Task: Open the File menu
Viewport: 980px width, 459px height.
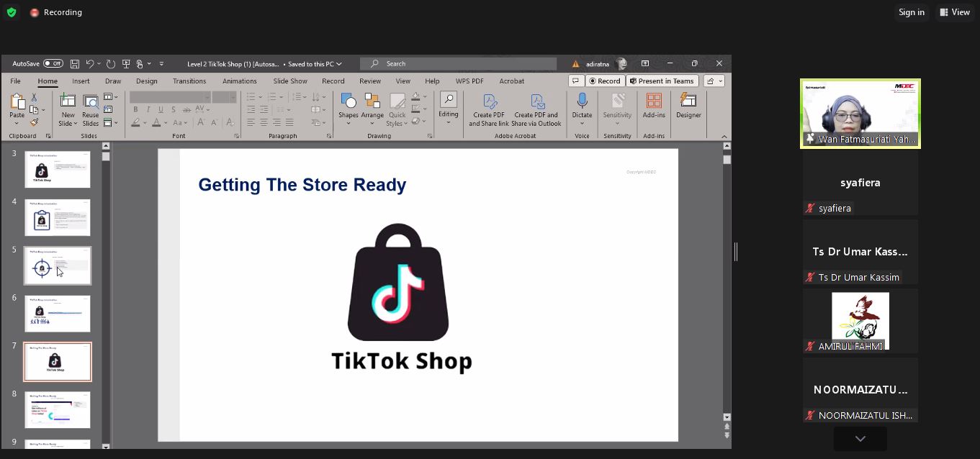Action: point(15,81)
